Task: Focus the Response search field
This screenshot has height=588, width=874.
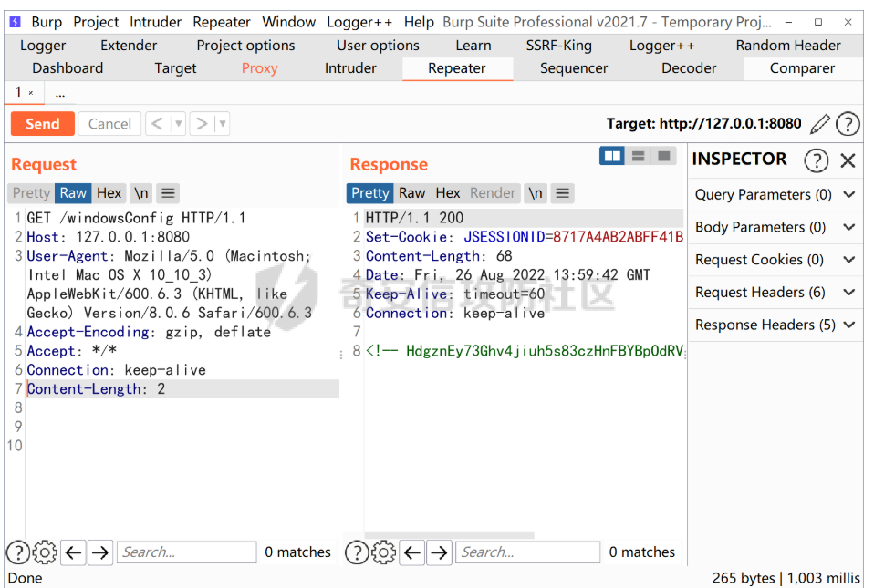Action: 528,552
